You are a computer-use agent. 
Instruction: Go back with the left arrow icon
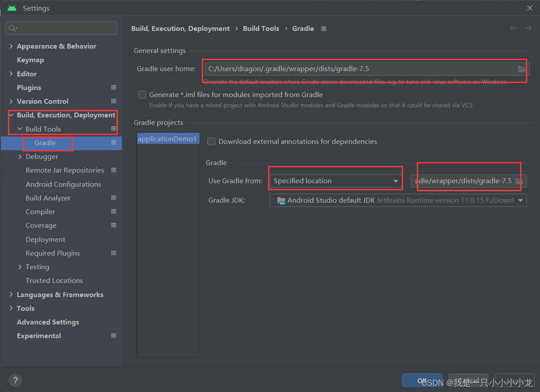click(x=513, y=28)
